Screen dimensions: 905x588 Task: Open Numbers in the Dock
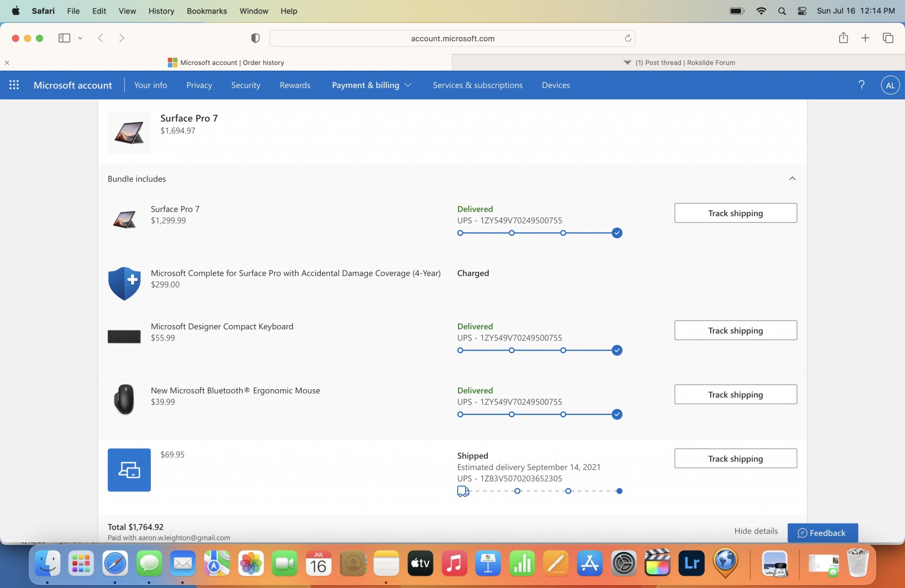(522, 563)
